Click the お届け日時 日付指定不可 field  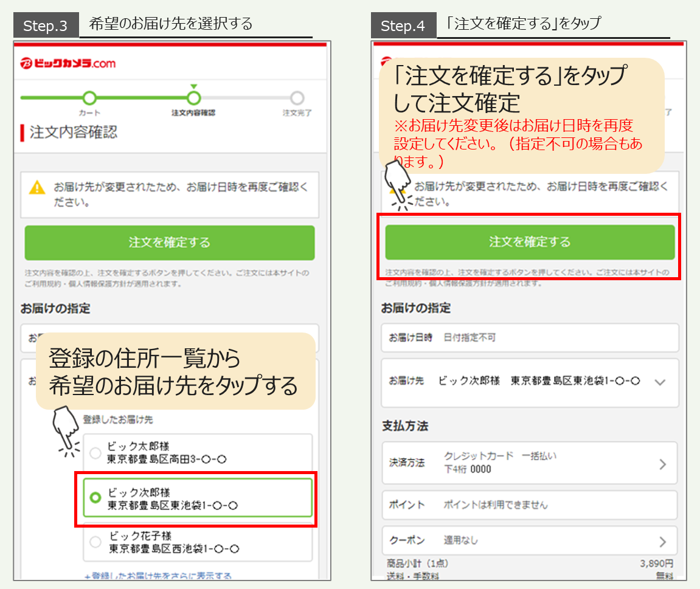528,337
